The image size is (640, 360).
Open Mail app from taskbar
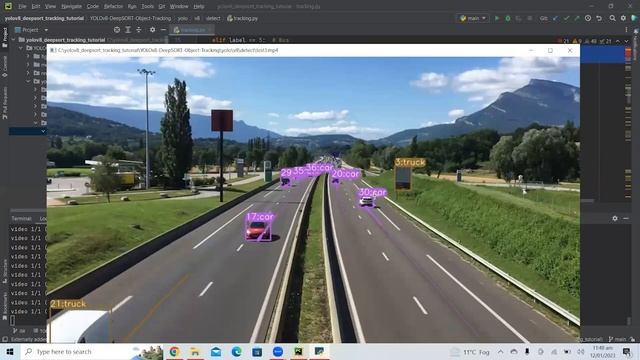[x=216, y=351]
